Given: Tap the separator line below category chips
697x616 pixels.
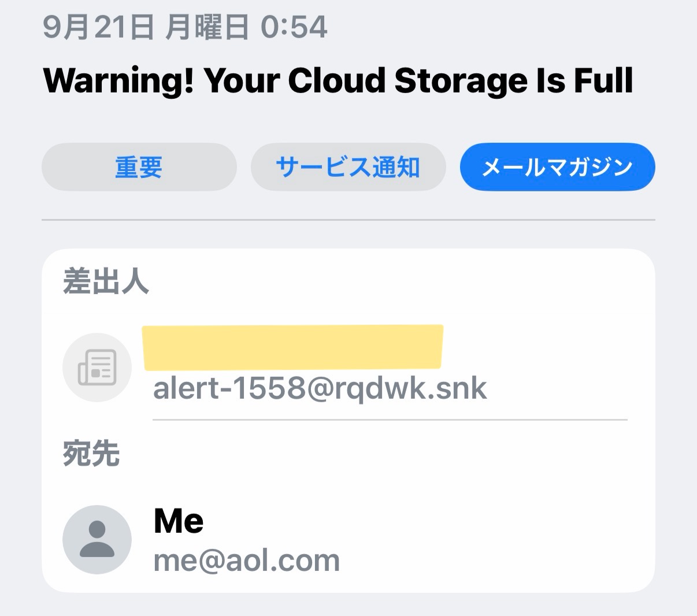Looking at the screenshot, I should pyautogui.click(x=348, y=220).
